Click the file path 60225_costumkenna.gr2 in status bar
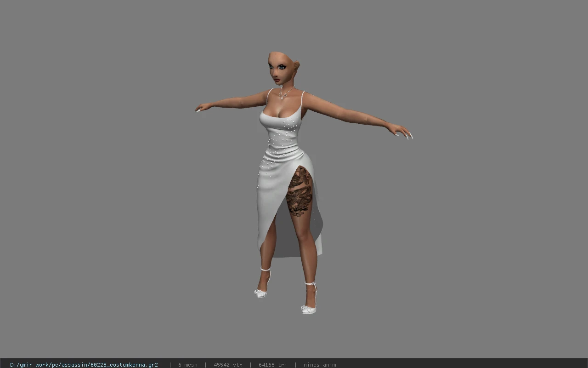This screenshot has height=368, width=588. (x=84, y=365)
